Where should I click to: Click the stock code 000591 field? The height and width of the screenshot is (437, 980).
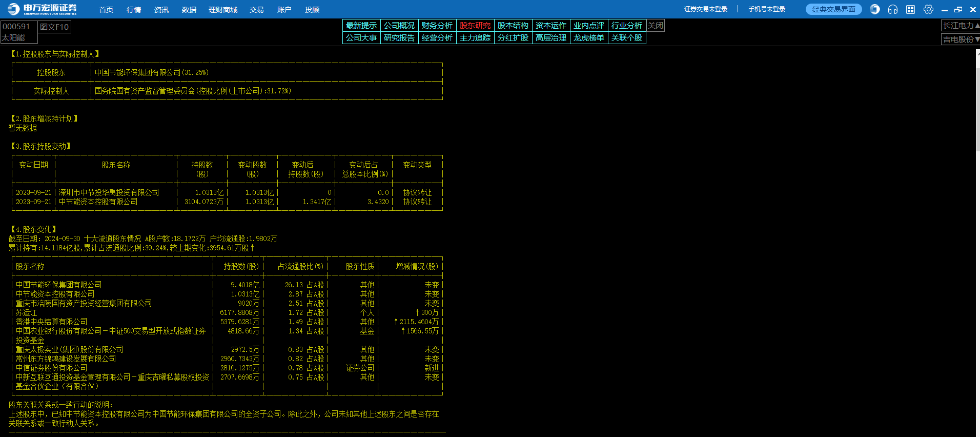16,26
